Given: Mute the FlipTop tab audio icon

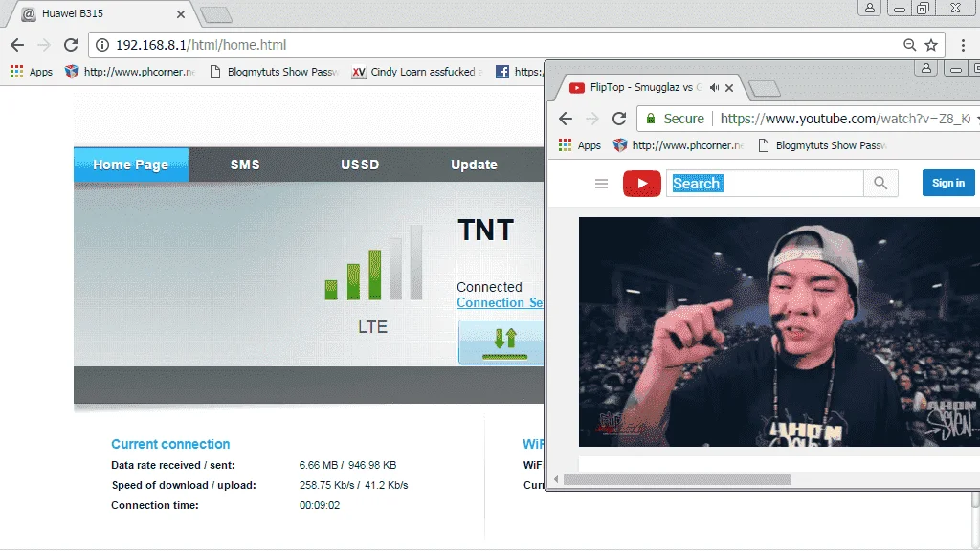Looking at the screenshot, I should pyautogui.click(x=714, y=87).
